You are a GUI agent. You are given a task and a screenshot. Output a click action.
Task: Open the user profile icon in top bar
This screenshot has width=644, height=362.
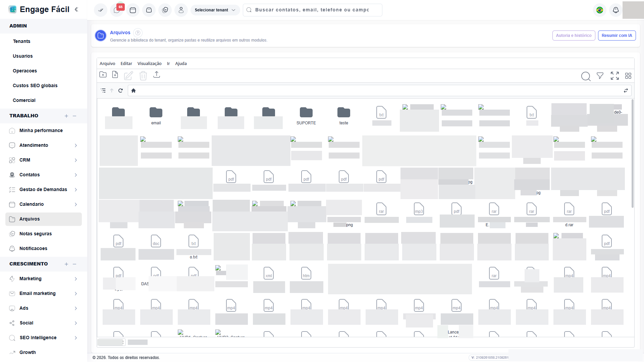[x=181, y=10]
